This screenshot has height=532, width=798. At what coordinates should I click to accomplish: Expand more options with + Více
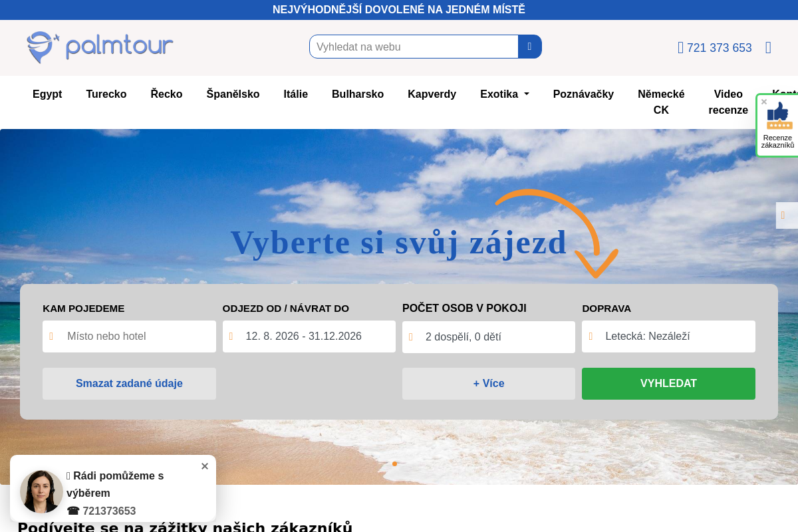tap(489, 384)
